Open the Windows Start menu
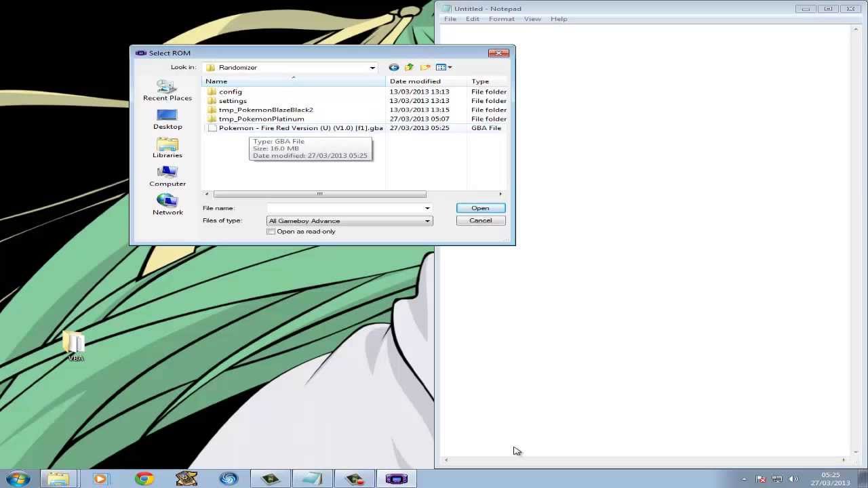The image size is (868, 488). tap(18, 479)
